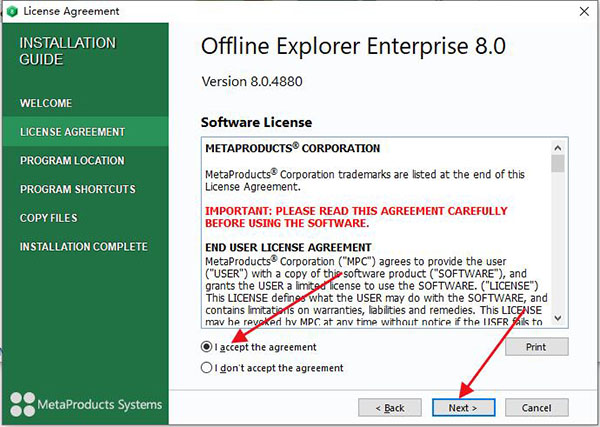This screenshot has height=427, width=600.
Task: Click the MetaProducts Systems logo
Action: [x=86, y=404]
